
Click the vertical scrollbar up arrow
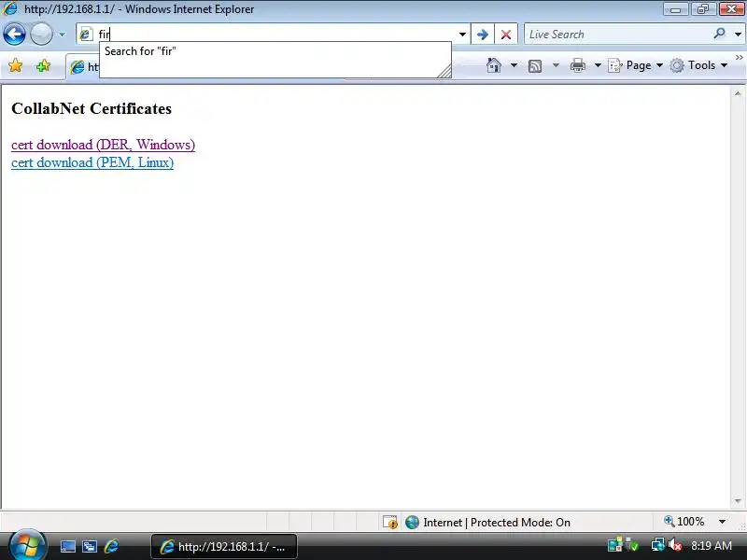point(738,94)
